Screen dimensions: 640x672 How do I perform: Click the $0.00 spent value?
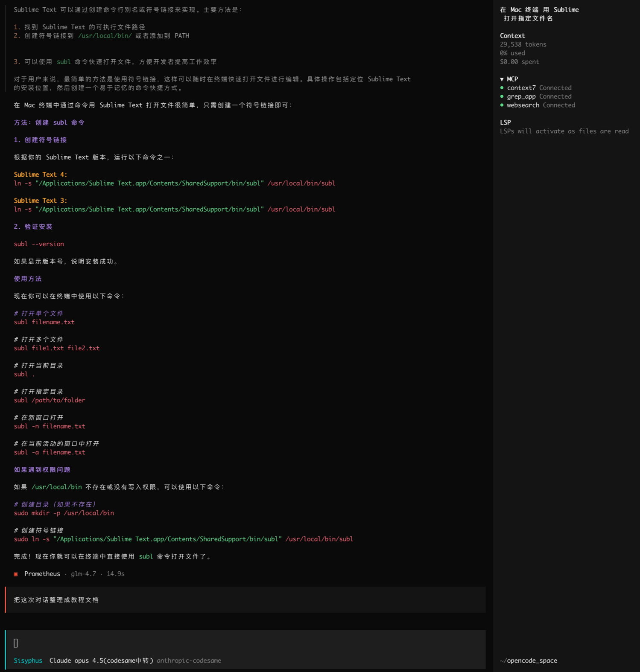(520, 62)
